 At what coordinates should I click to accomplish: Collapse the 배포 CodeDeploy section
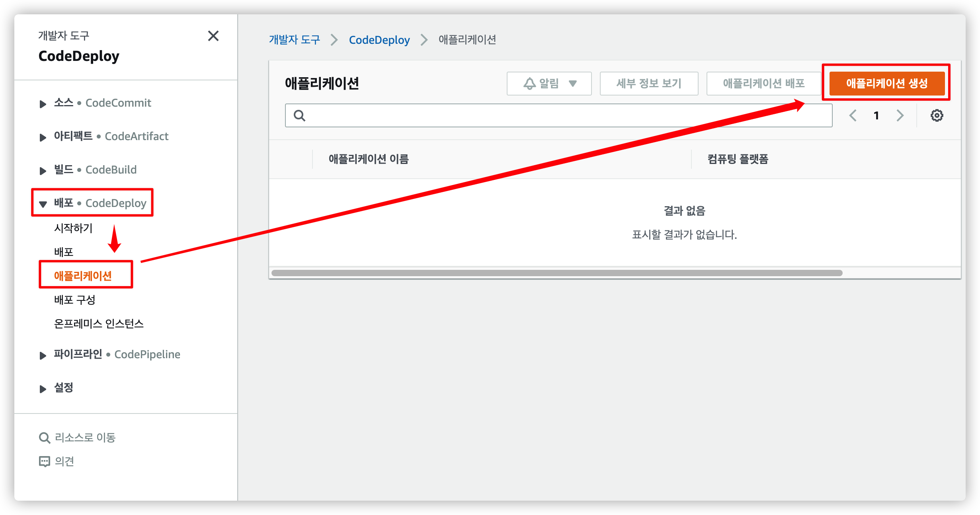(43, 204)
